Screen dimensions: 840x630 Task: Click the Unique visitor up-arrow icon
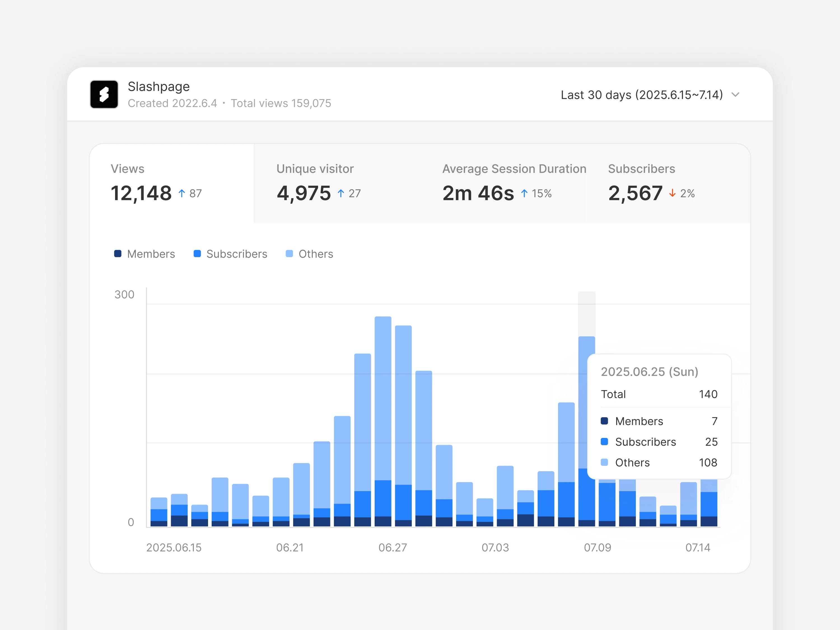click(341, 193)
